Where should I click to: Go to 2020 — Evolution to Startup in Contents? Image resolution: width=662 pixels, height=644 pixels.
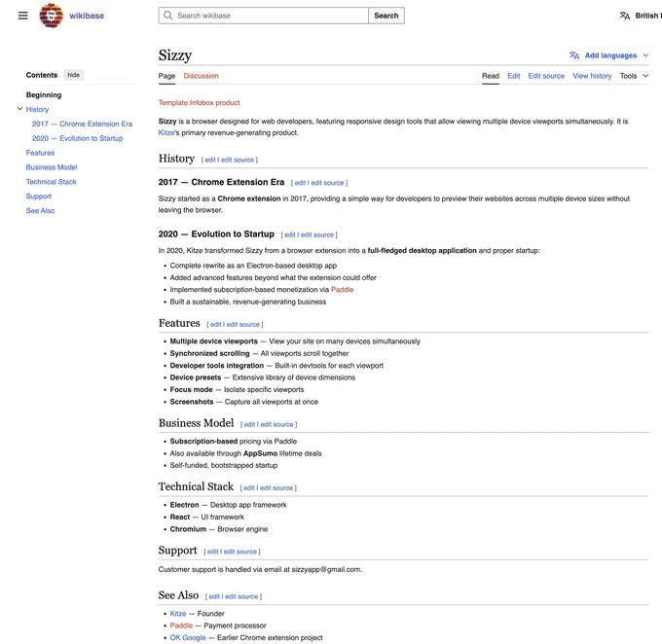77,138
